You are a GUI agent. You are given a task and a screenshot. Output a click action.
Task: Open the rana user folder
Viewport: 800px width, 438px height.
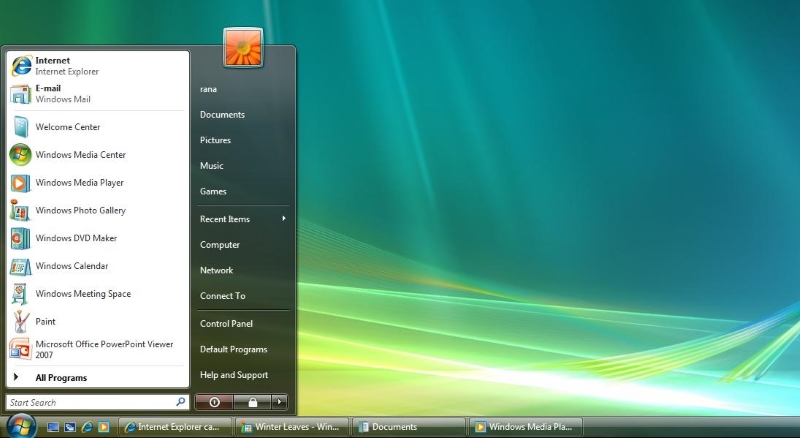[x=208, y=89]
